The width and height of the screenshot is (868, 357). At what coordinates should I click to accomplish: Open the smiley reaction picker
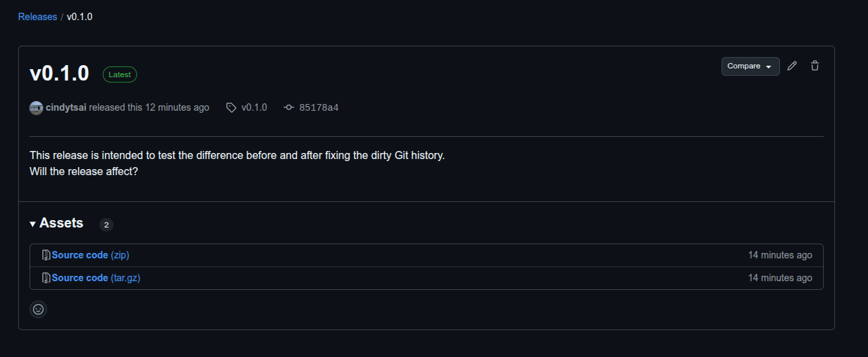coord(38,309)
